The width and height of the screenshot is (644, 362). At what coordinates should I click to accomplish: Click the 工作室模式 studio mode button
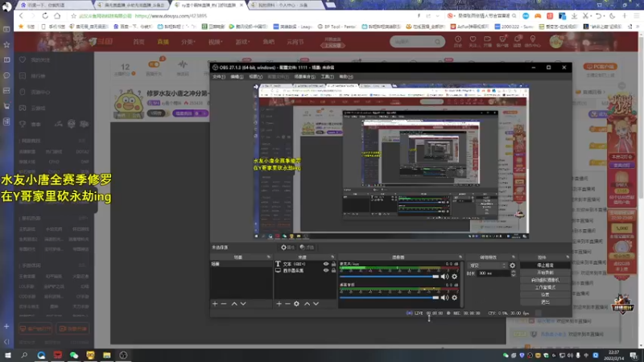[x=545, y=288]
